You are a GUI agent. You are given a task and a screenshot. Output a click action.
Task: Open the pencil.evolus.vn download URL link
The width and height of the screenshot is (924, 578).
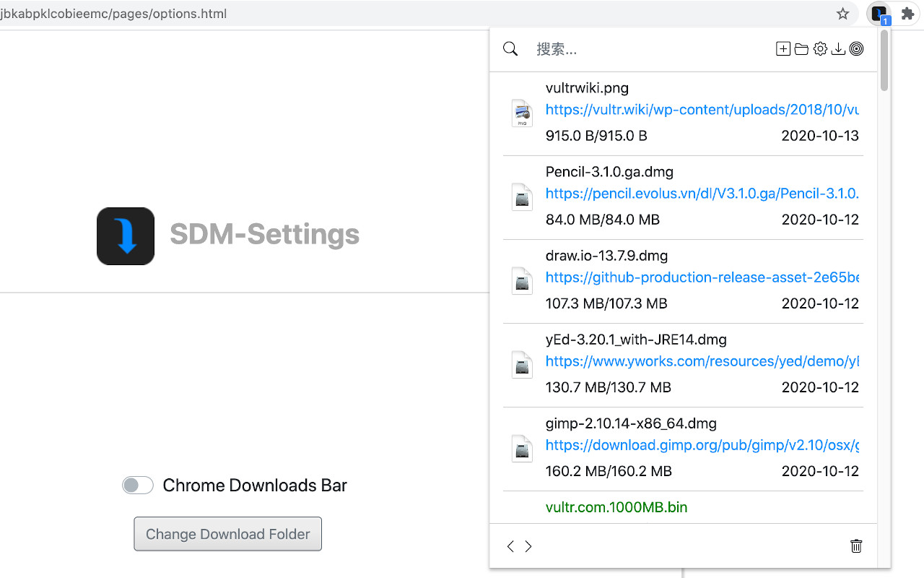tap(702, 194)
